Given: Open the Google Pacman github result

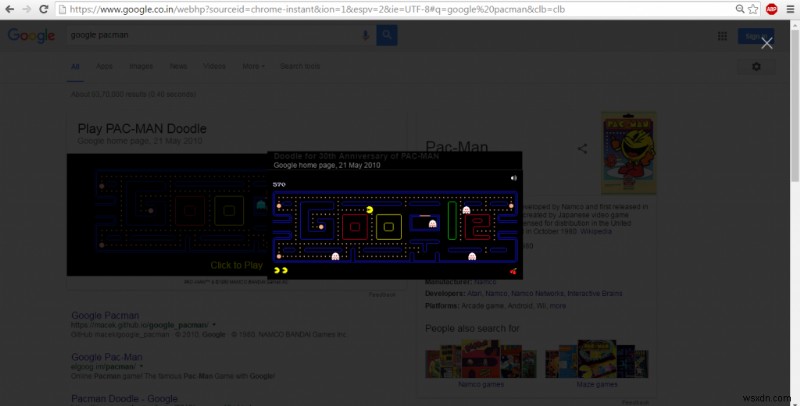Looking at the screenshot, I should click(x=105, y=316).
